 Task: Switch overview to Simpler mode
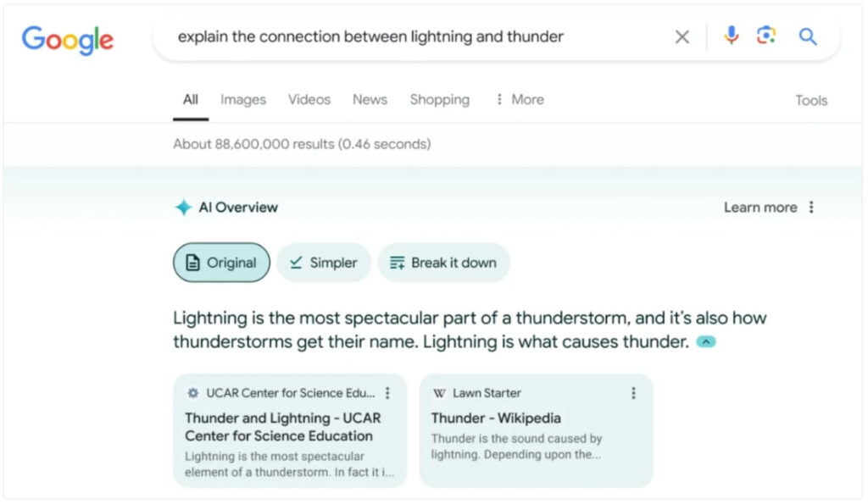pyautogui.click(x=324, y=263)
